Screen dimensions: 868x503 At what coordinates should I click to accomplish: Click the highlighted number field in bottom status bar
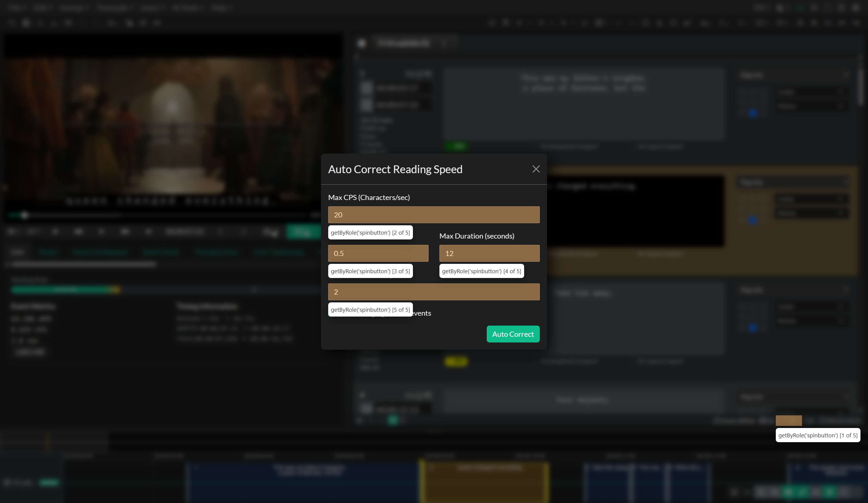tap(788, 420)
